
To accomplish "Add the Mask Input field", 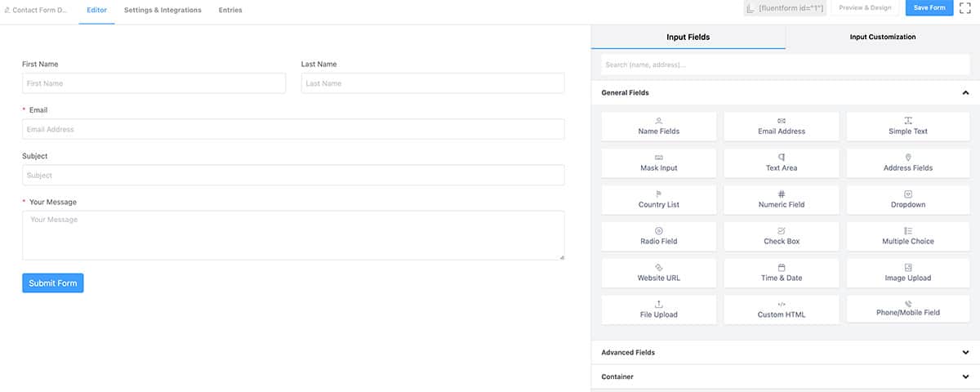I will pyautogui.click(x=658, y=163).
